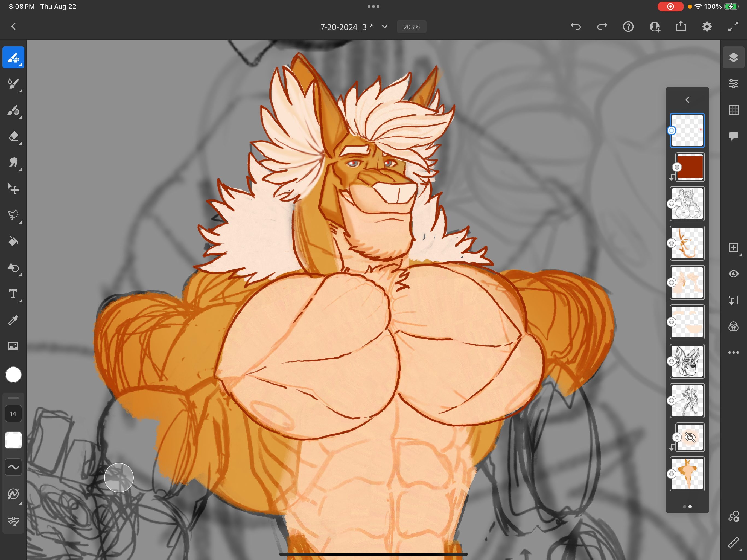747x560 pixels.
Task: Open the Place image tool
Action: (x=13, y=346)
